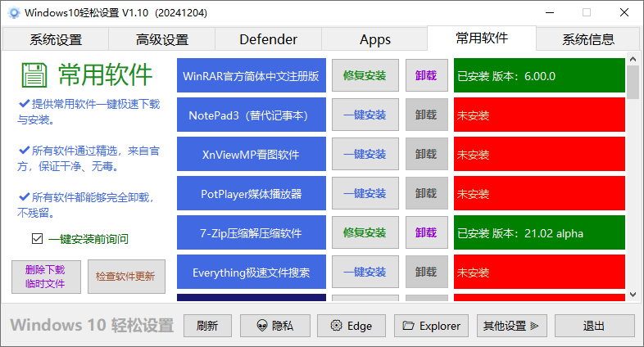
Task: Open the Explorer settings button
Action: [431, 326]
